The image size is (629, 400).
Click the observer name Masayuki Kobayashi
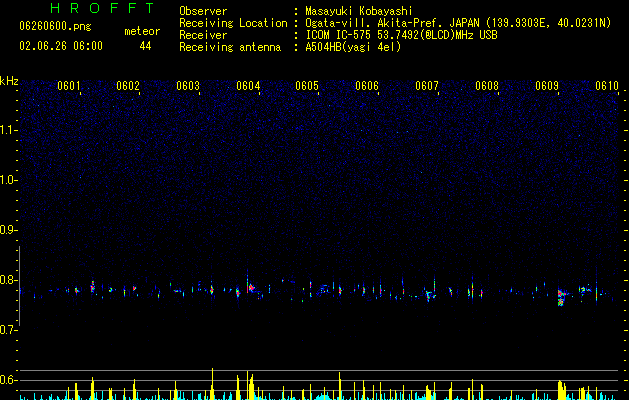pos(359,11)
